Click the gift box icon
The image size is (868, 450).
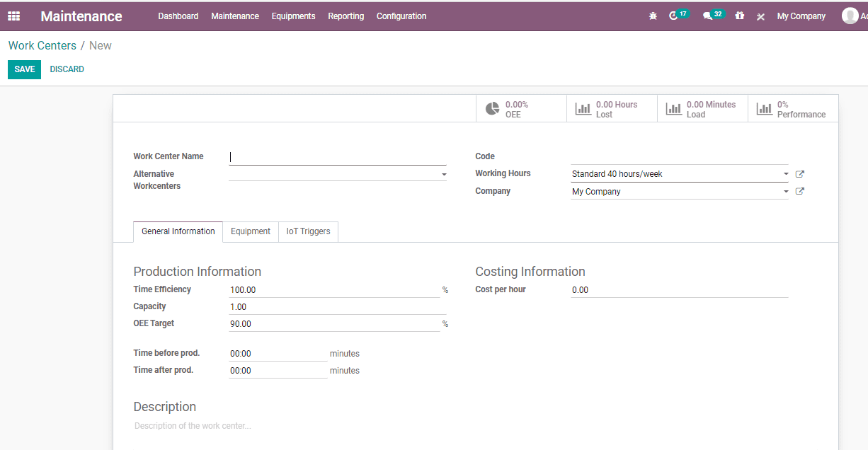[739, 16]
